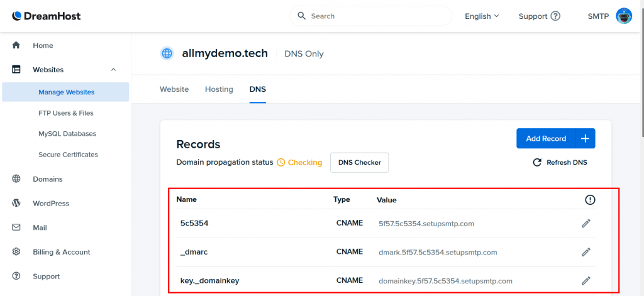Collapse the Websites sidebar section chevron

[114, 69]
